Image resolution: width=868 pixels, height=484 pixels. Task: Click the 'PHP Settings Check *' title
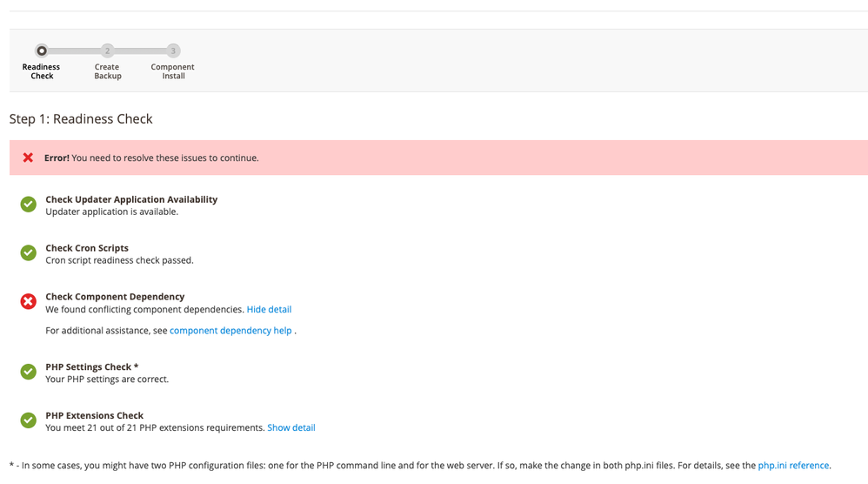[x=92, y=367]
